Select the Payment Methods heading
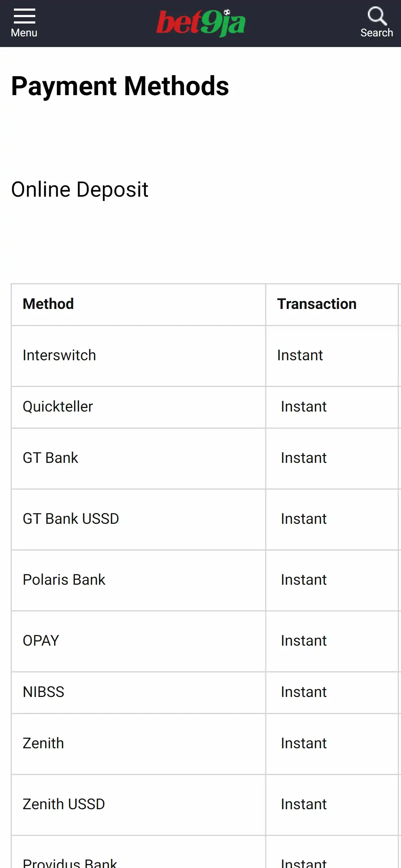Screen dimensions: 401x868 pos(120,86)
